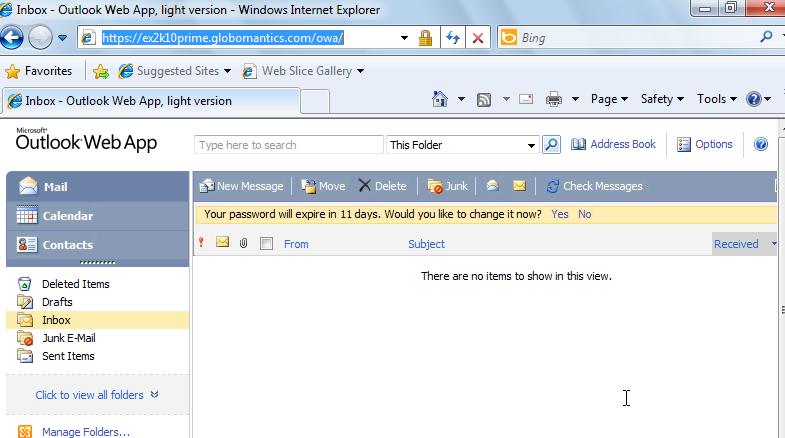Open the Page menu
Screen dimensions: 785x438
[x=609, y=99]
